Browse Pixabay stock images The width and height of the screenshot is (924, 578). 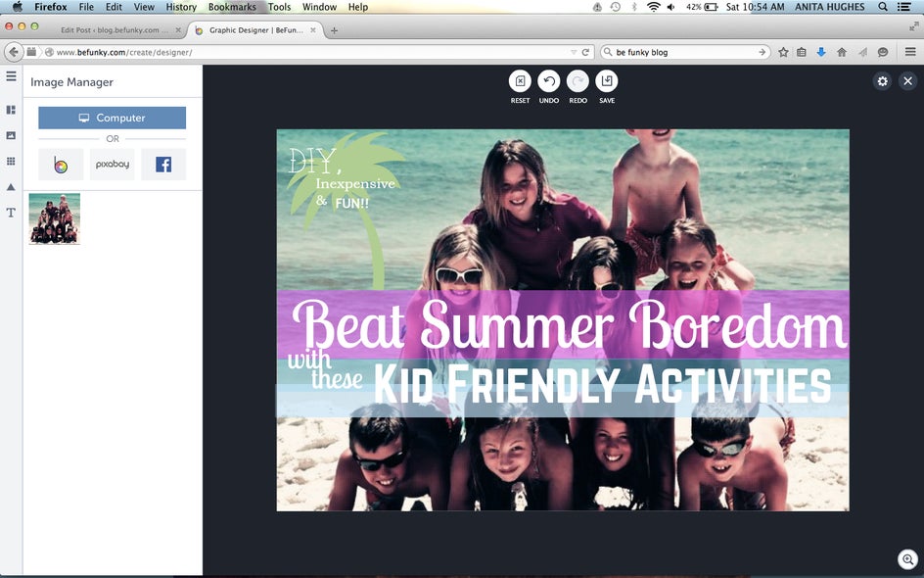(x=112, y=164)
